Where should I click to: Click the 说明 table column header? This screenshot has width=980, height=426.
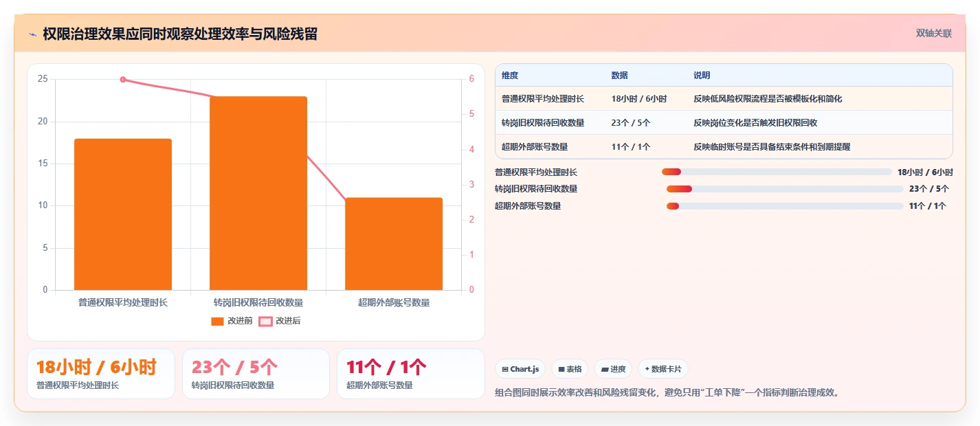coord(702,76)
